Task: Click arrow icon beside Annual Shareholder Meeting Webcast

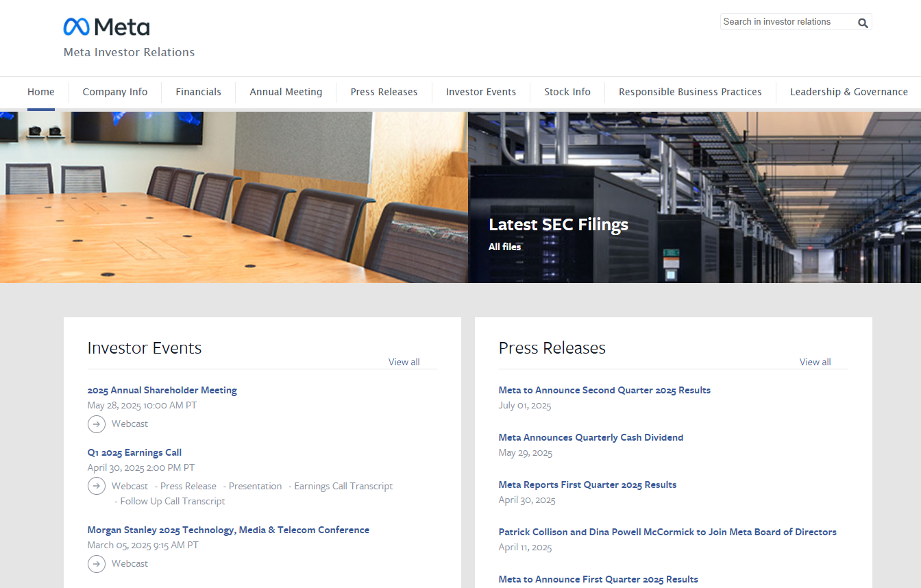Action: click(97, 424)
